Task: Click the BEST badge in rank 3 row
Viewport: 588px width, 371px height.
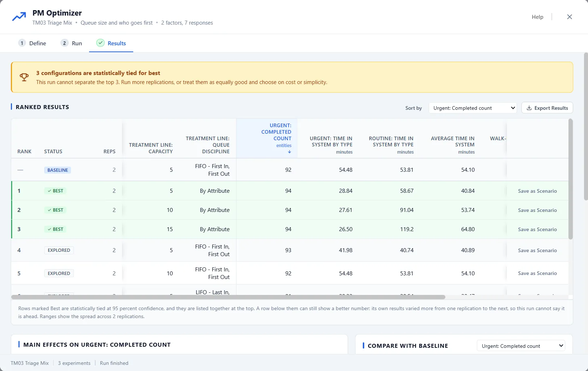Action: click(55, 229)
